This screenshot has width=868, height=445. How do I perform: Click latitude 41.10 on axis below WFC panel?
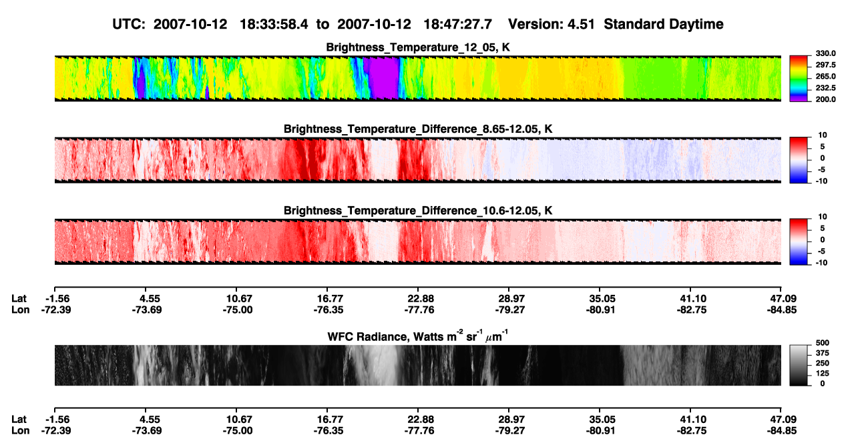click(x=692, y=419)
